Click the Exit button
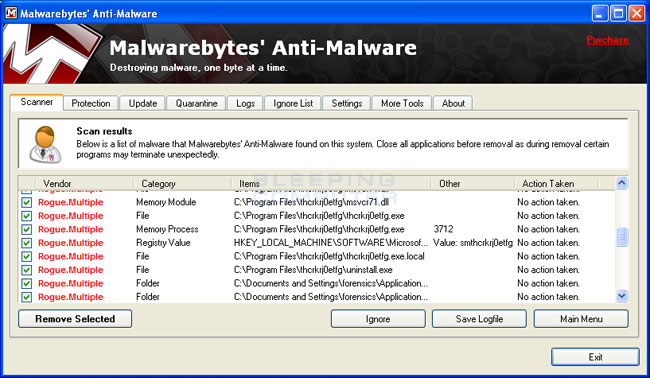This screenshot has height=378, width=650. click(x=595, y=357)
